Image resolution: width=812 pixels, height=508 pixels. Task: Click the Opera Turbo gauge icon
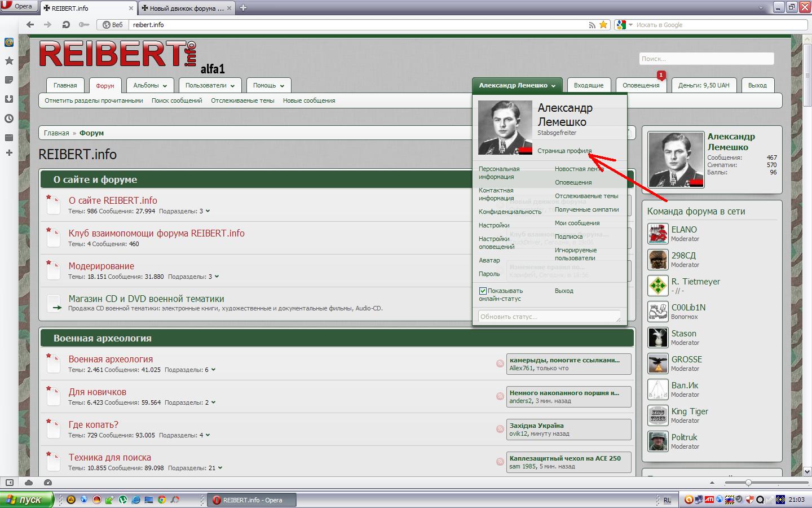tap(48, 483)
